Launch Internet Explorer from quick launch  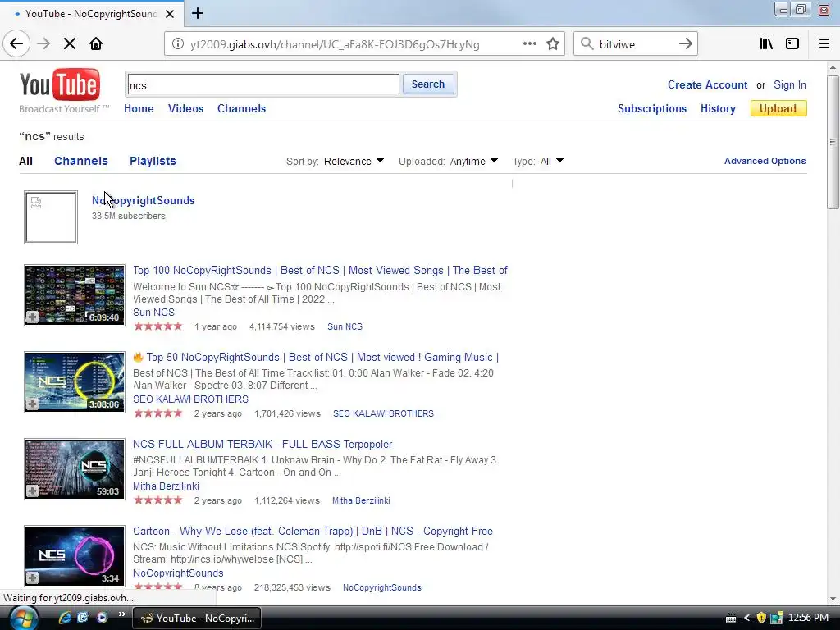[x=65, y=618]
